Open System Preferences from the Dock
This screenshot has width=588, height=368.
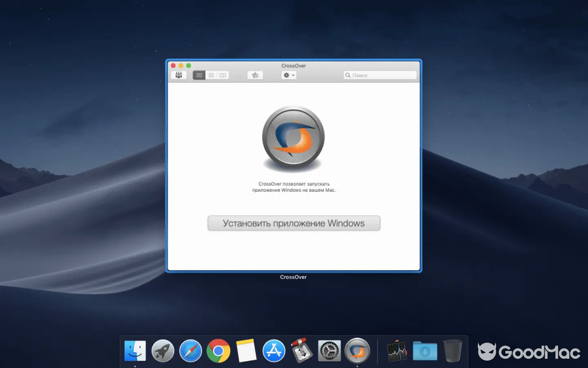(x=329, y=351)
